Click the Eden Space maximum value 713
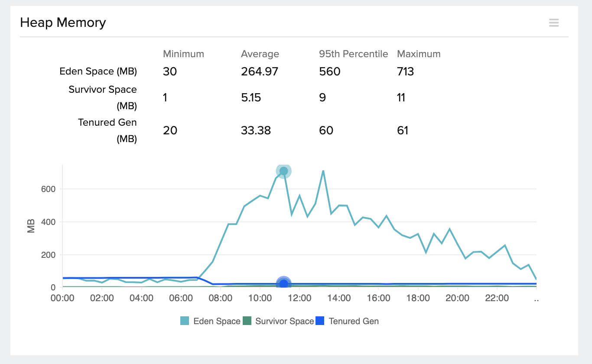Screen dimensions: 592x364 (406, 71)
